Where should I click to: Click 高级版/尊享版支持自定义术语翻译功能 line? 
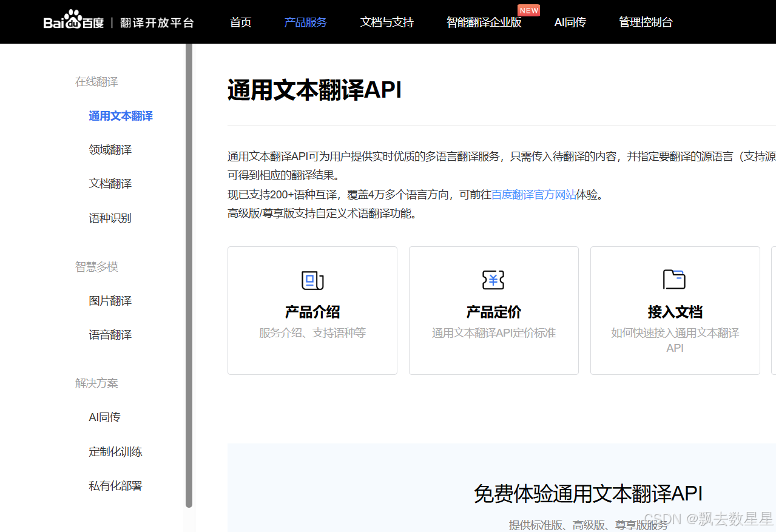323,214
